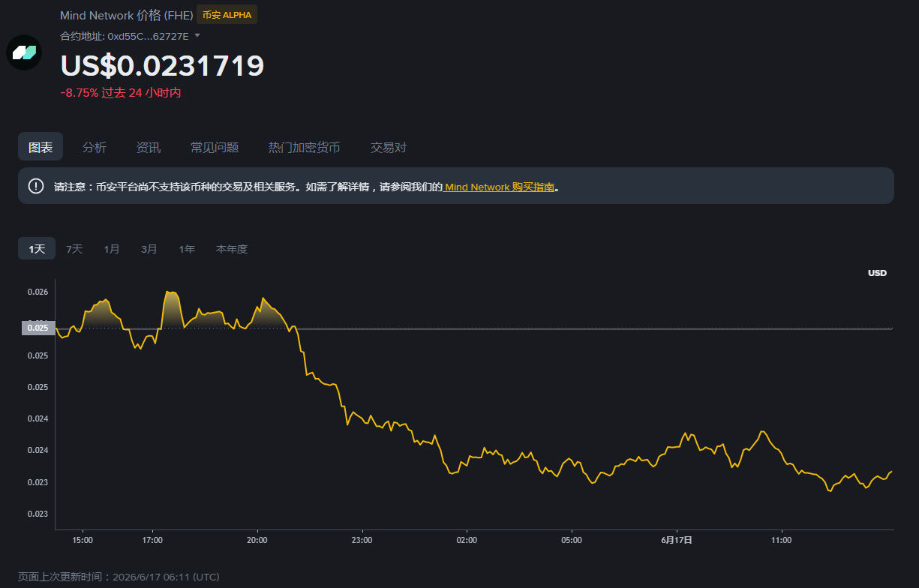This screenshot has width=919, height=588.
Task: Open the Mind Network 购买指南 link
Action: pos(500,187)
